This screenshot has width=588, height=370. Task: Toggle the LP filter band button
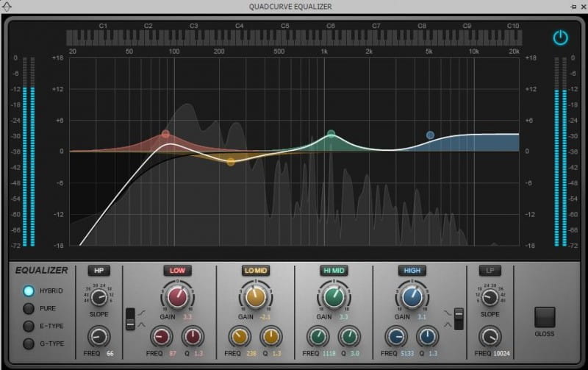[x=490, y=271]
